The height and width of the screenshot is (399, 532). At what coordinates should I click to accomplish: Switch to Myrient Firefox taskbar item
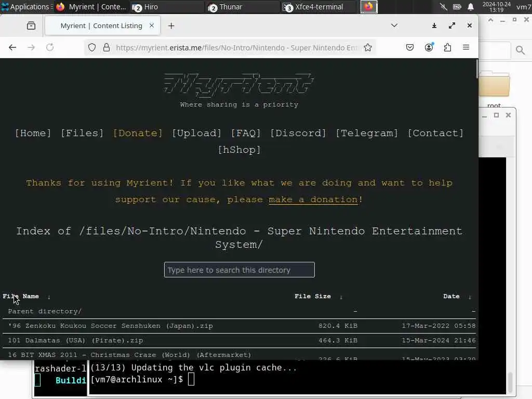click(x=91, y=6)
